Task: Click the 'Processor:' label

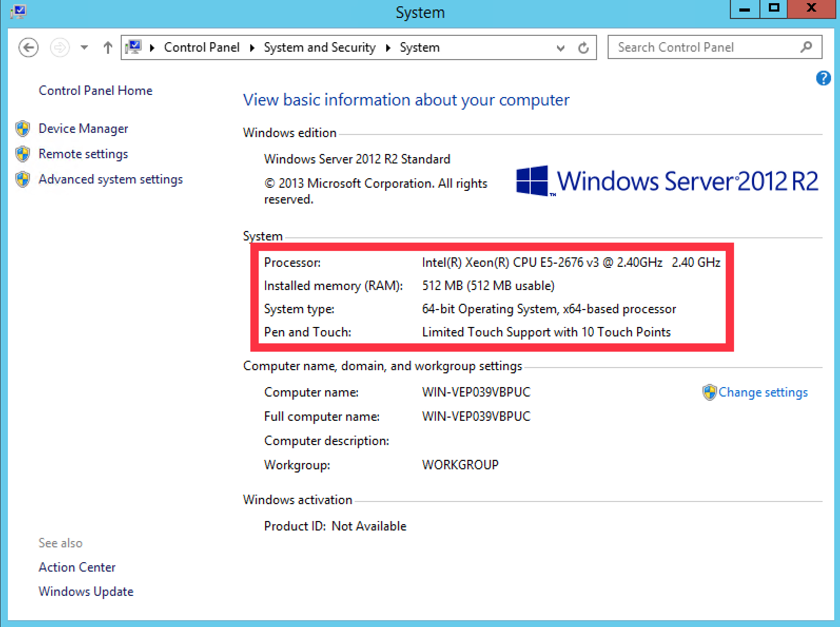Action: pyautogui.click(x=292, y=263)
